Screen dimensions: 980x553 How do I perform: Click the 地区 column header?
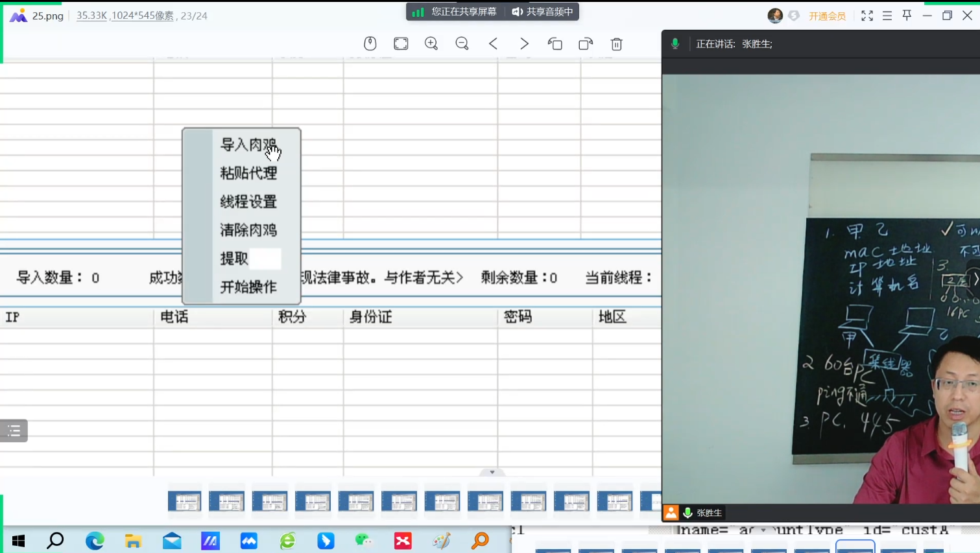[x=612, y=317]
